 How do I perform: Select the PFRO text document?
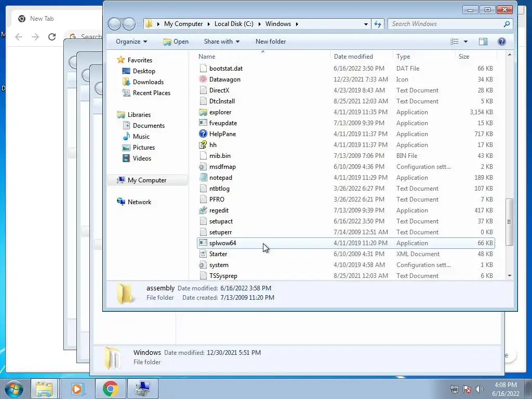[x=345, y=199]
